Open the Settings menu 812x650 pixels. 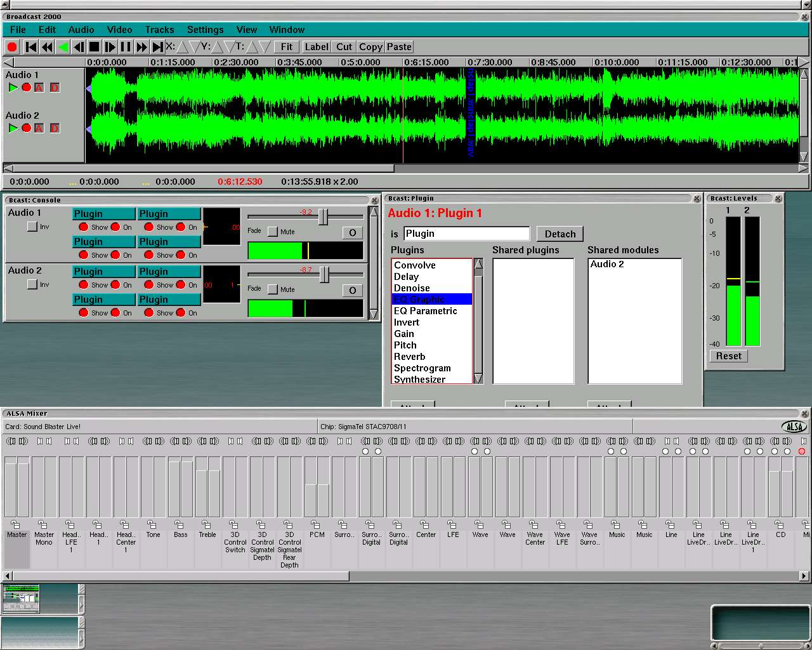pyautogui.click(x=205, y=30)
